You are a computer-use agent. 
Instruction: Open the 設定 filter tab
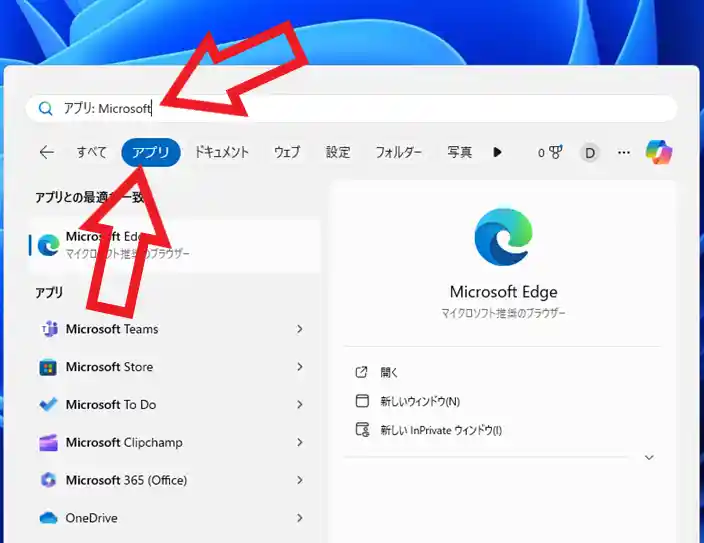click(x=338, y=152)
